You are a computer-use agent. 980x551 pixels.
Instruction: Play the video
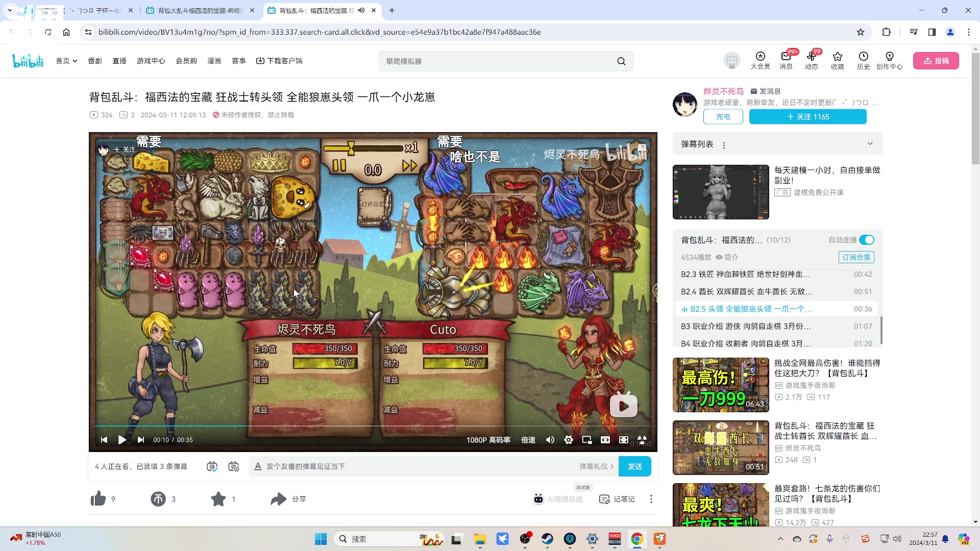click(x=122, y=440)
